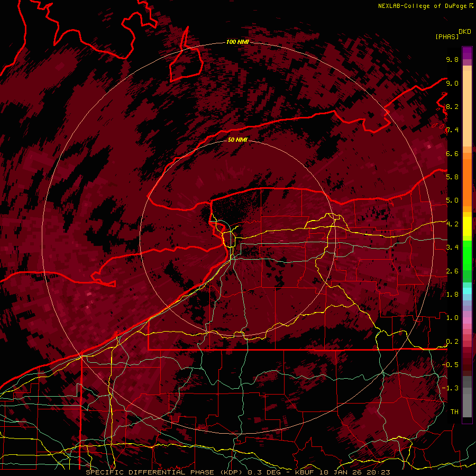Click the Specific Differential Phase (KDP) caption
The height and width of the screenshot is (476, 476).
tap(165, 472)
